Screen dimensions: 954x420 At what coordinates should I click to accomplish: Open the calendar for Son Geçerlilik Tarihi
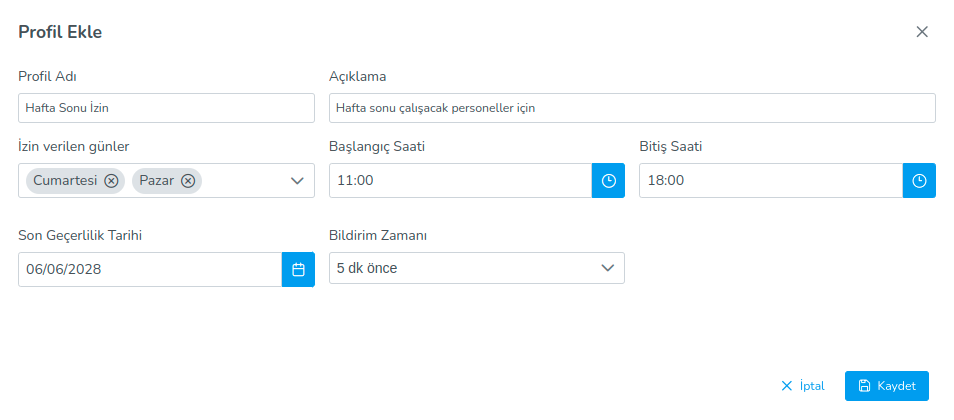coord(298,269)
